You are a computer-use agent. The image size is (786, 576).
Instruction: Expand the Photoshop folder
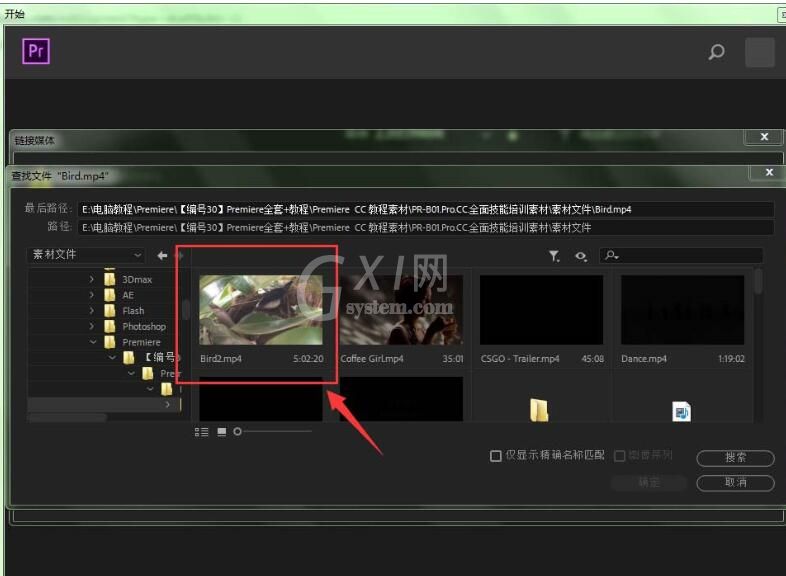[91, 326]
